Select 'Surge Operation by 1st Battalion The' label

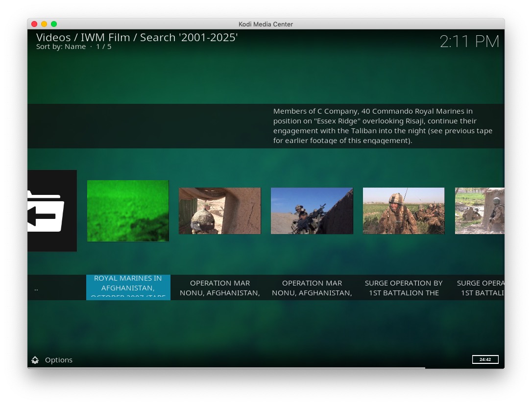(x=403, y=288)
